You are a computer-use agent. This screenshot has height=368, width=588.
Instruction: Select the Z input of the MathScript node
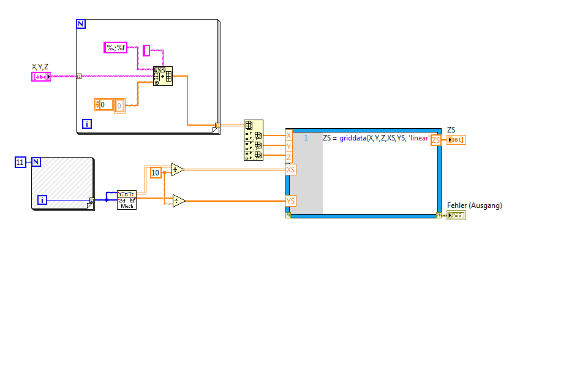coord(288,158)
